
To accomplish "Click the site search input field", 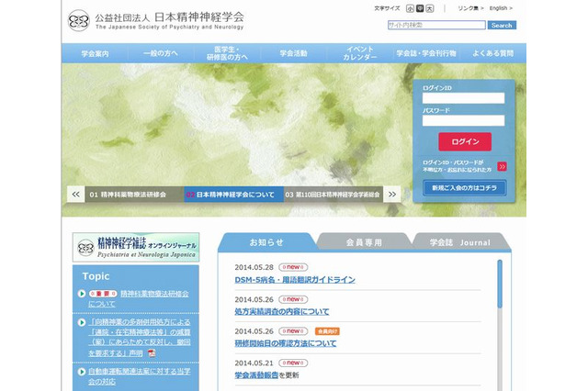I will tap(436, 25).
